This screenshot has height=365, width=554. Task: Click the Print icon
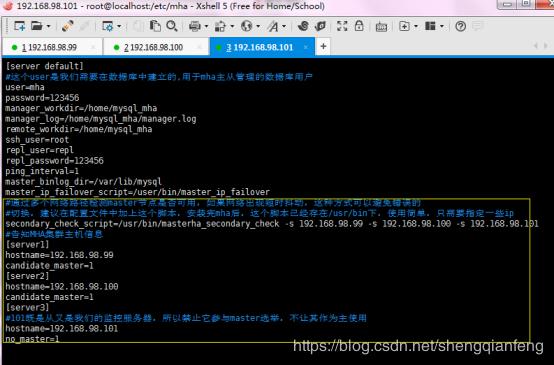coord(195,26)
